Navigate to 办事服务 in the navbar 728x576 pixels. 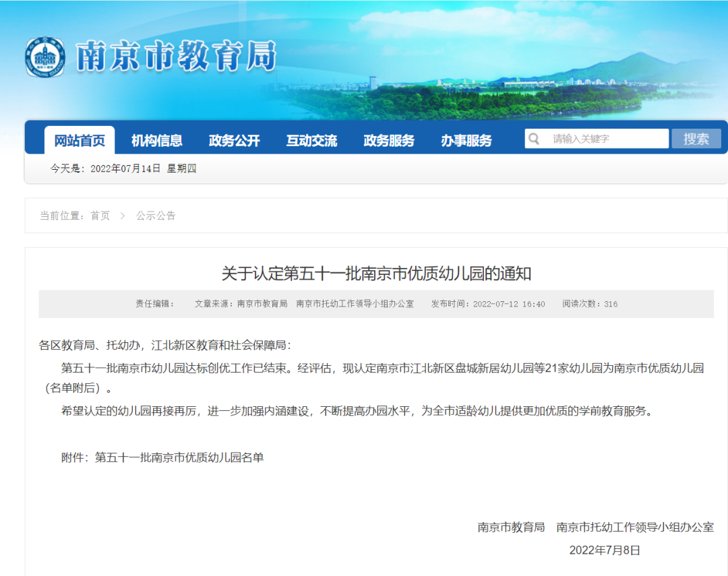[466, 141]
